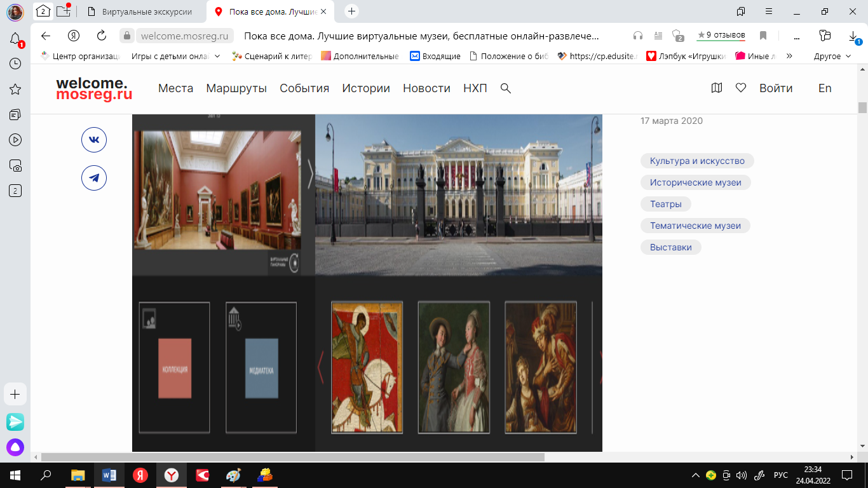Create a new tab group
Image resolution: width=868 pixels, height=488 pixels.
[x=63, y=11]
